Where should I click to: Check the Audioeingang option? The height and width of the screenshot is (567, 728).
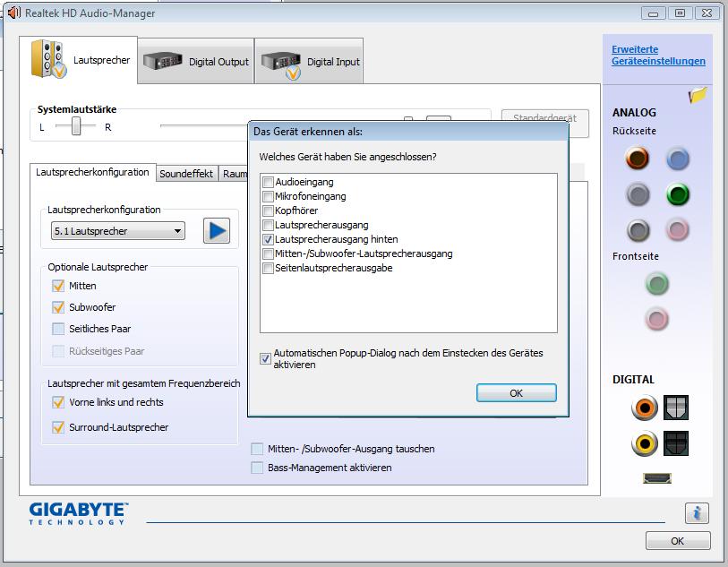point(268,182)
